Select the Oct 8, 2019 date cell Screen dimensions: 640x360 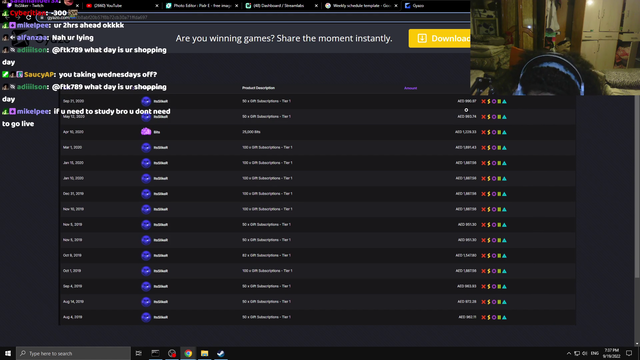point(72,255)
